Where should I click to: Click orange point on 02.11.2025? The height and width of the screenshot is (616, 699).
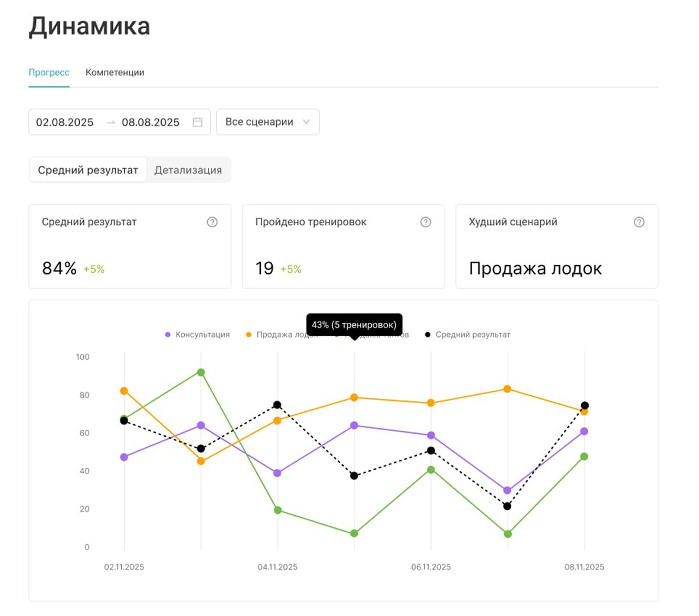tap(125, 391)
